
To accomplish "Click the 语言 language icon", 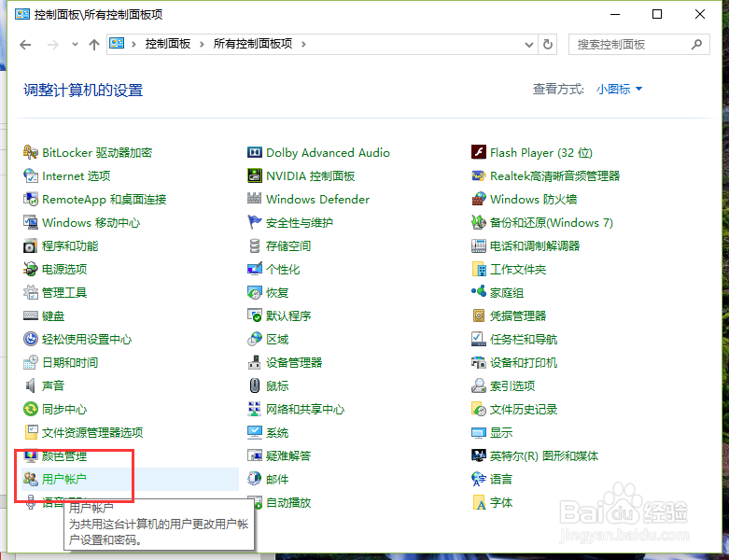I will click(x=479, y=479).
